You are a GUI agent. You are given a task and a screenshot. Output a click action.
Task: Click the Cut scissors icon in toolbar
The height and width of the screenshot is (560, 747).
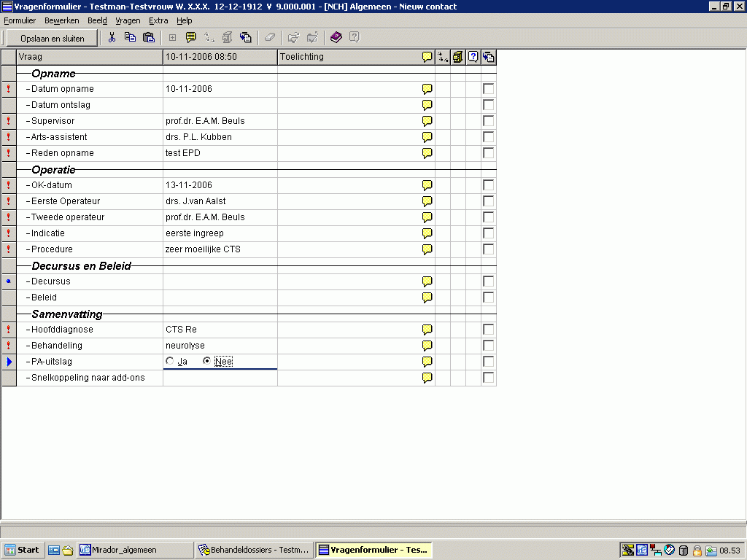(112, 38)
